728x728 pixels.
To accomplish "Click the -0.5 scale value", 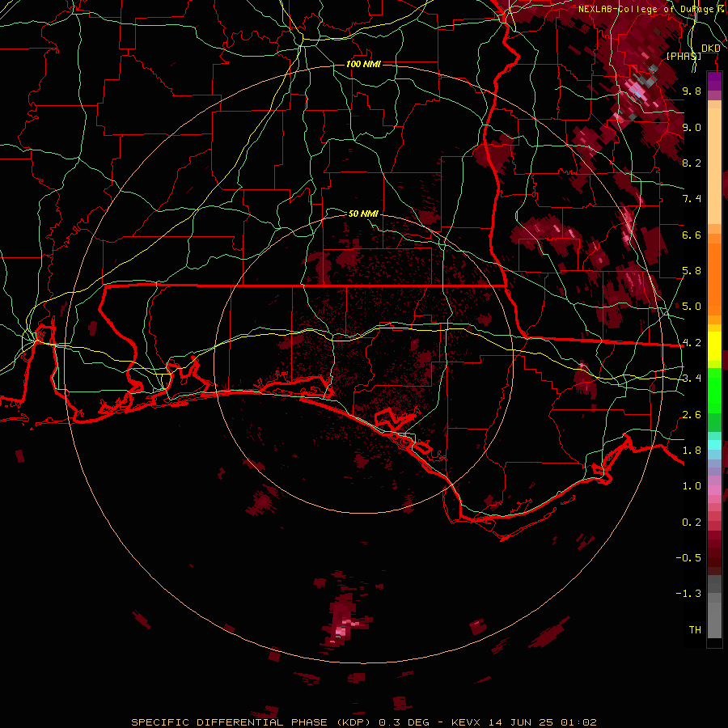I will point(688,558).
